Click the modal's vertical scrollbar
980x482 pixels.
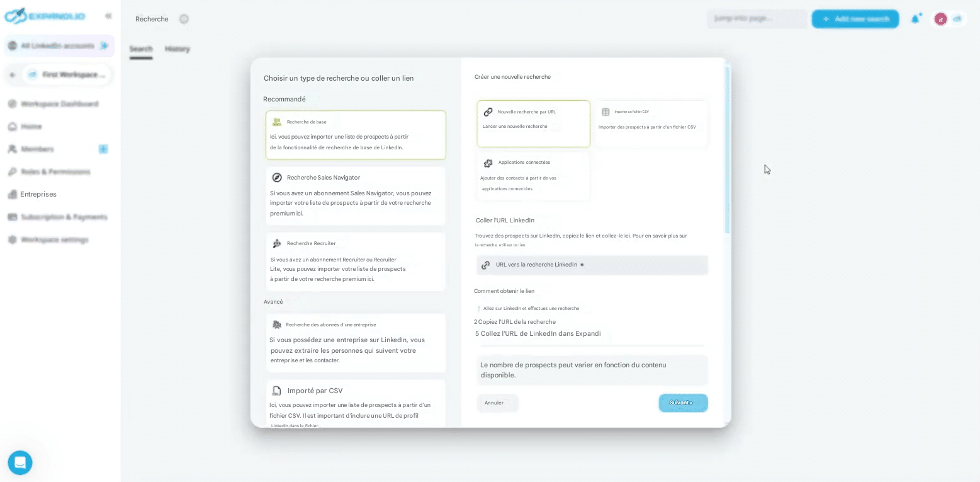click(x=728, y=151)
